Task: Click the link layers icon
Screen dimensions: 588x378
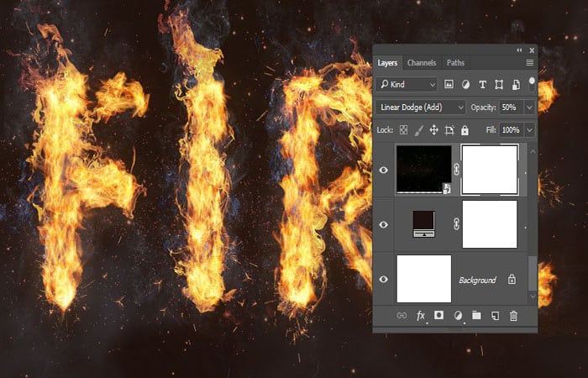Action: click(402, 315)
